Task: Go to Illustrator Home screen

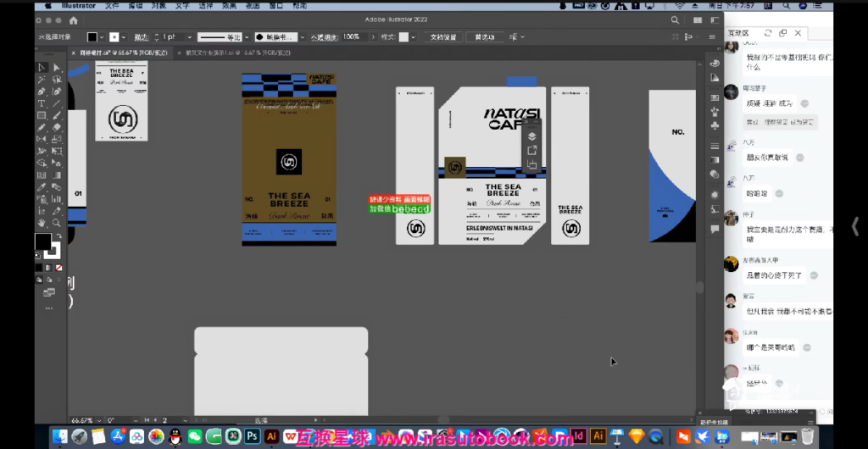Action: (74, 20)
